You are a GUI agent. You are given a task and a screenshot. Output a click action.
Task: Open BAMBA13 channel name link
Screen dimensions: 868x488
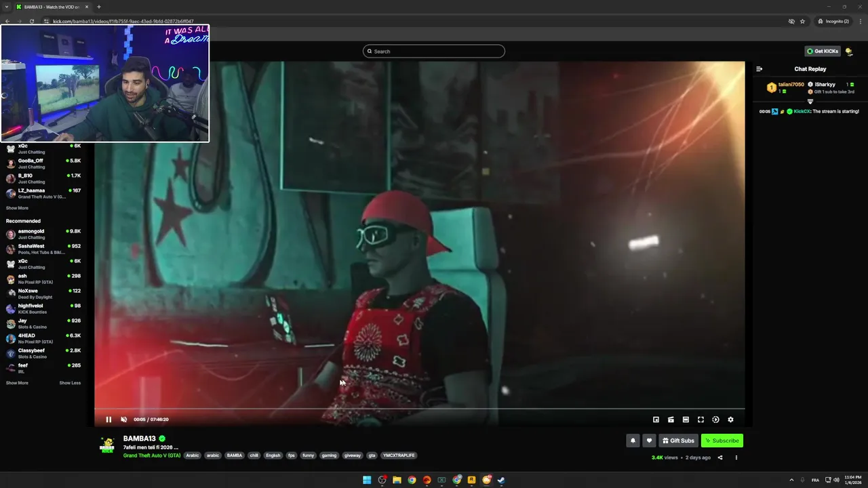[139, 439]
